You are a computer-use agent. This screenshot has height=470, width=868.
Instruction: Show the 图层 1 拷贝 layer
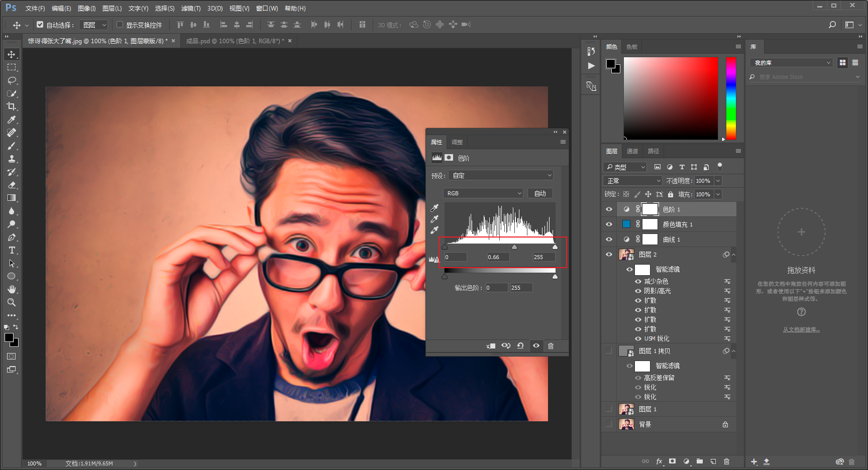pos(609,351)
